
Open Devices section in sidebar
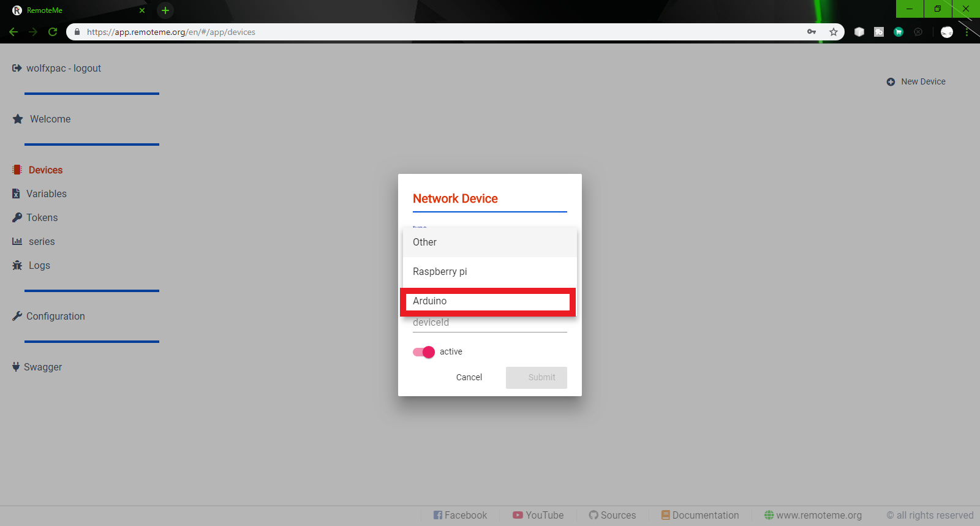click(45, 170)
